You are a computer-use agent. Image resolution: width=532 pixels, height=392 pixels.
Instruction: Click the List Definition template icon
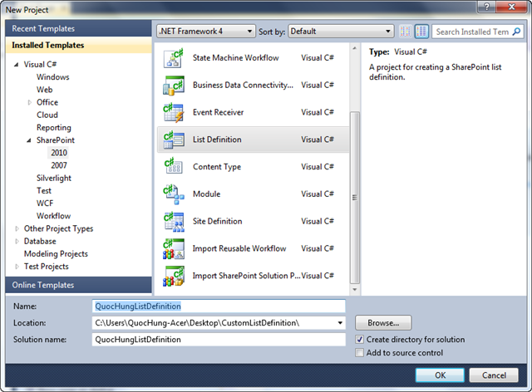click(x=174, y=140)
